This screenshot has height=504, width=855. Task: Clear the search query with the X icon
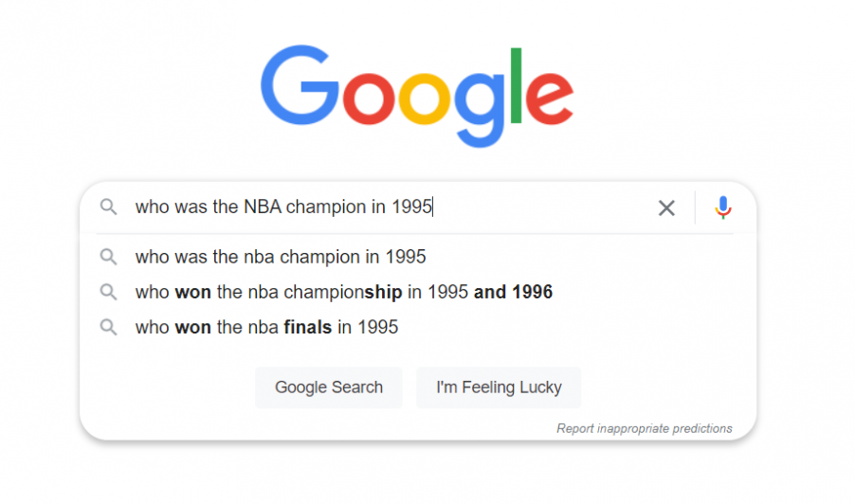[x=666, y=207]
